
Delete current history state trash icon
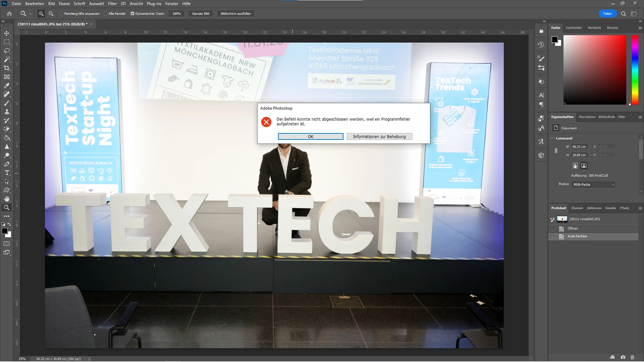[x=633, y=357]
